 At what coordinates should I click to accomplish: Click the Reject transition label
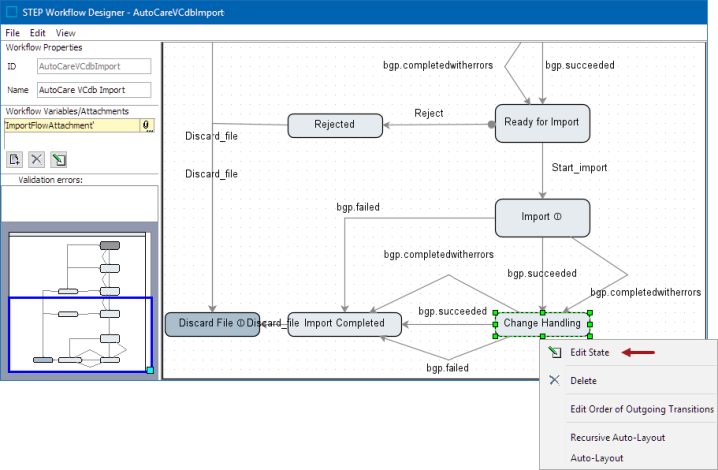[429, 113]
